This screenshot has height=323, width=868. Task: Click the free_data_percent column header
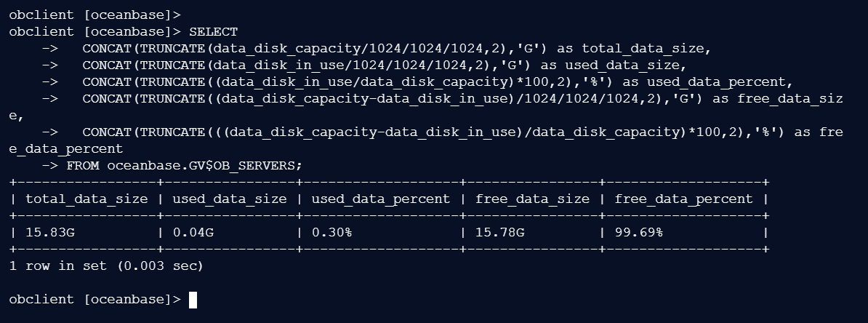tap(683, 199)
